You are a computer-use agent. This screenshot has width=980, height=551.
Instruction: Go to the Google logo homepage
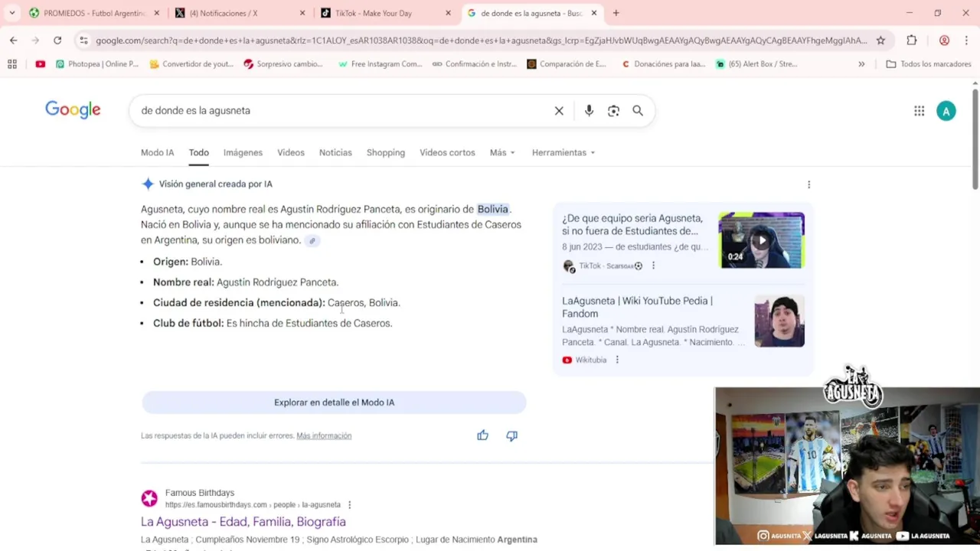[x=73, y=110]
